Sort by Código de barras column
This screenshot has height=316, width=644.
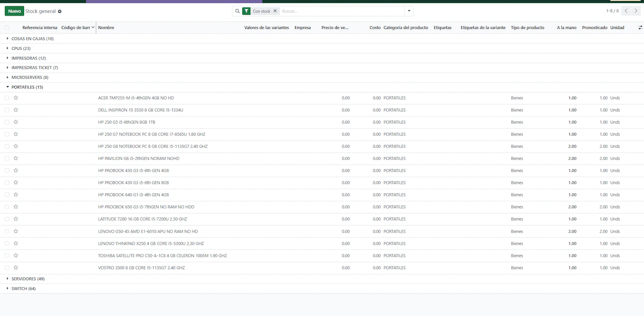click(76, 28)
